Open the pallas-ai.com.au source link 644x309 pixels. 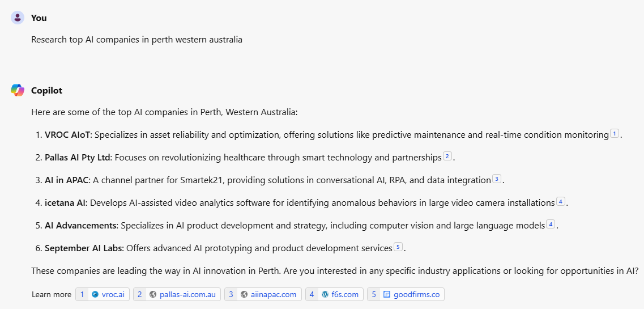coord(177,294)
